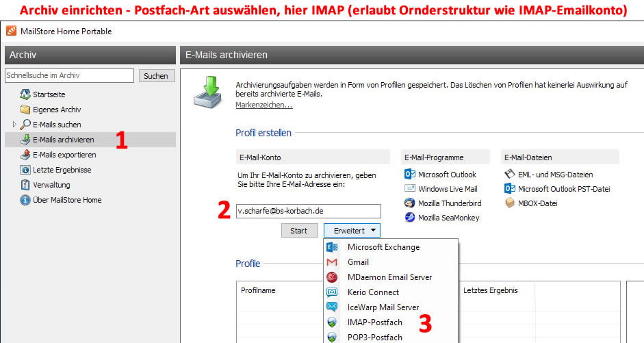The image size is (644, 343).
Task: Click the Mozilla Thunderbird icon
Action: coord(409,203)
